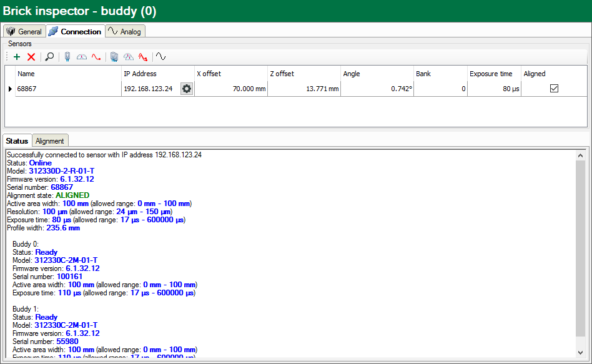Click the single gauge dial icon

point(82,57)
